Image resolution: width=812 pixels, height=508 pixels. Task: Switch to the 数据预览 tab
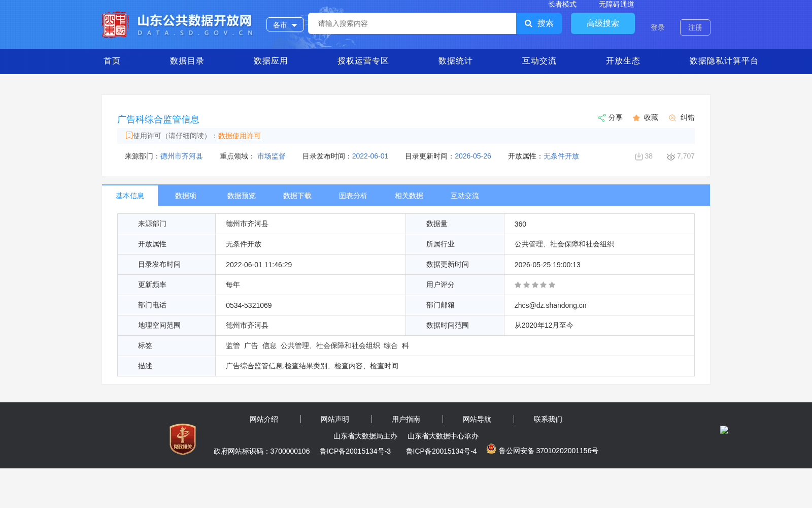click(x=242, y=196)
